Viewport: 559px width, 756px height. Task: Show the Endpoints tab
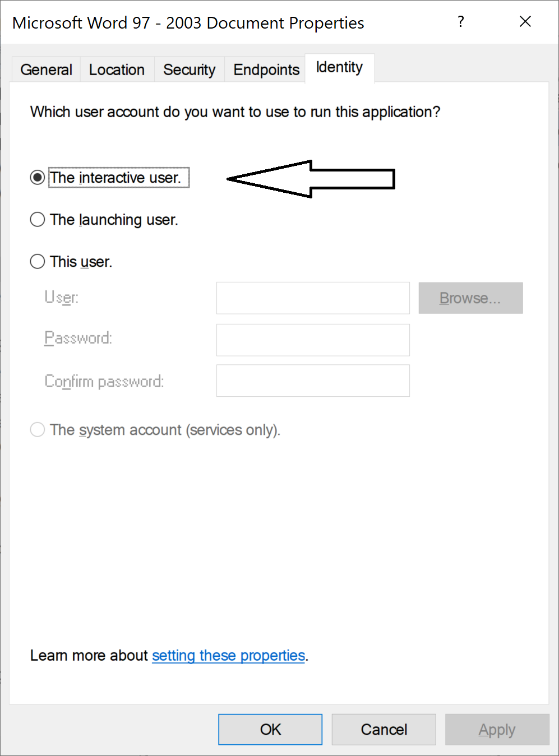pos(266,70)
